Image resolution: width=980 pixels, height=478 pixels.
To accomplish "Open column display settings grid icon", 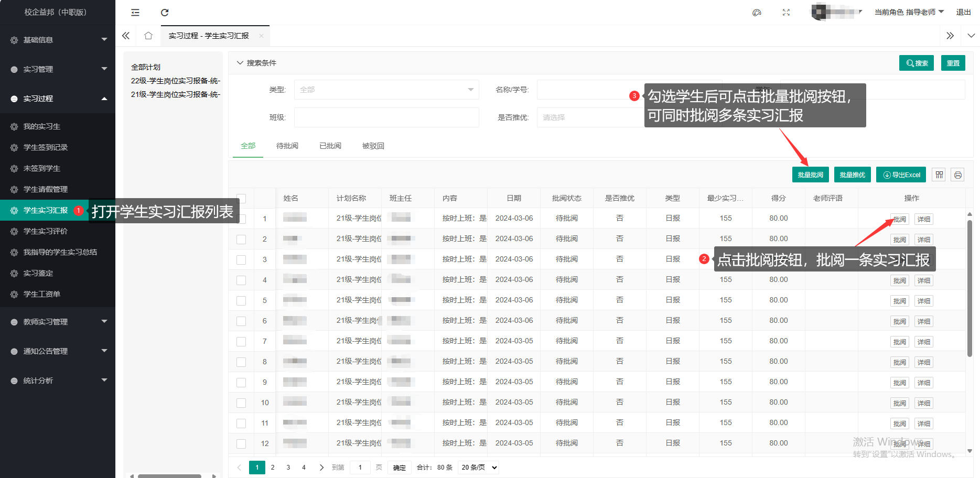I will pos(939,175).
